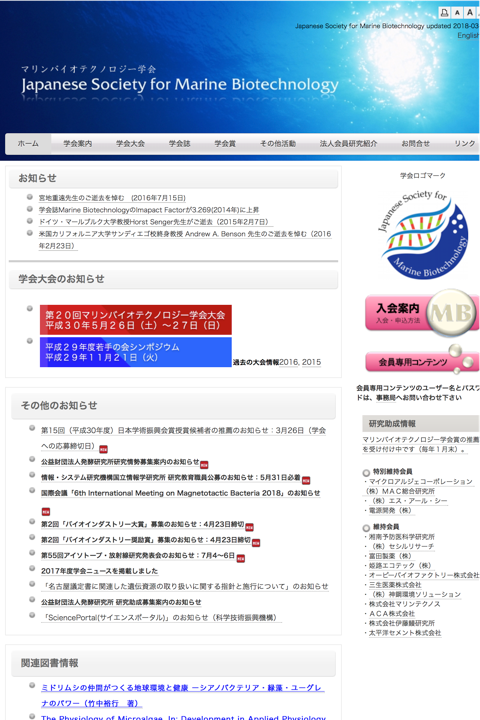Open オーピーバイオファクトリー株式会社 member link
Image resolution: width=480 pixels, height=720 pixels.
point(424,575)
